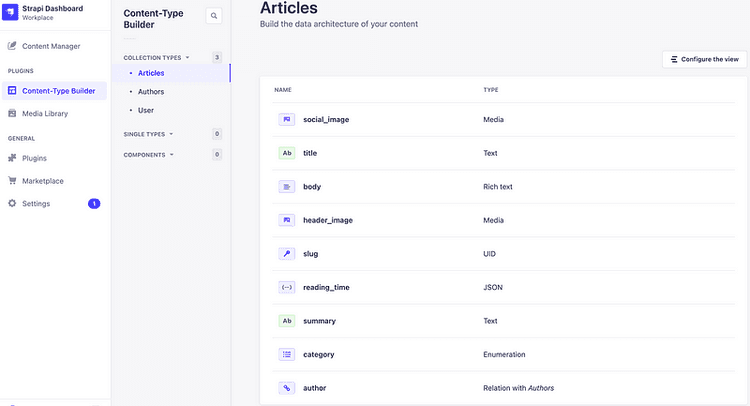
Task: Click the Configure the view button
Action: [x=704, y=60]
